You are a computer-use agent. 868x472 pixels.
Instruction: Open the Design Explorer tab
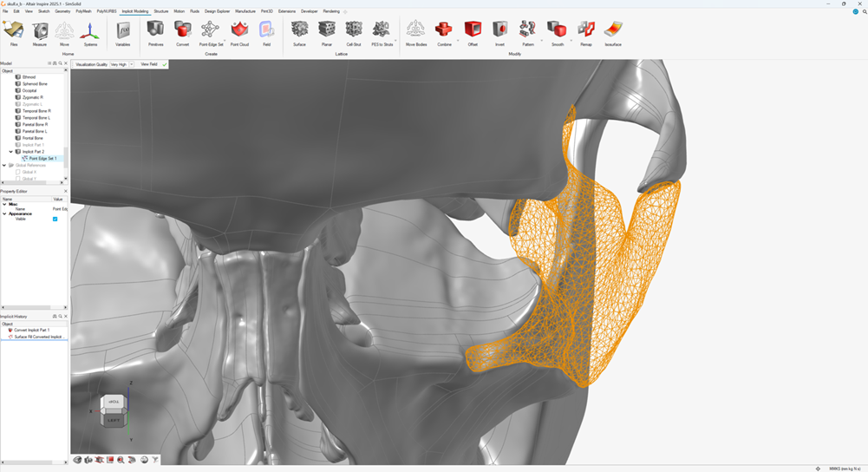coord(217,11)
